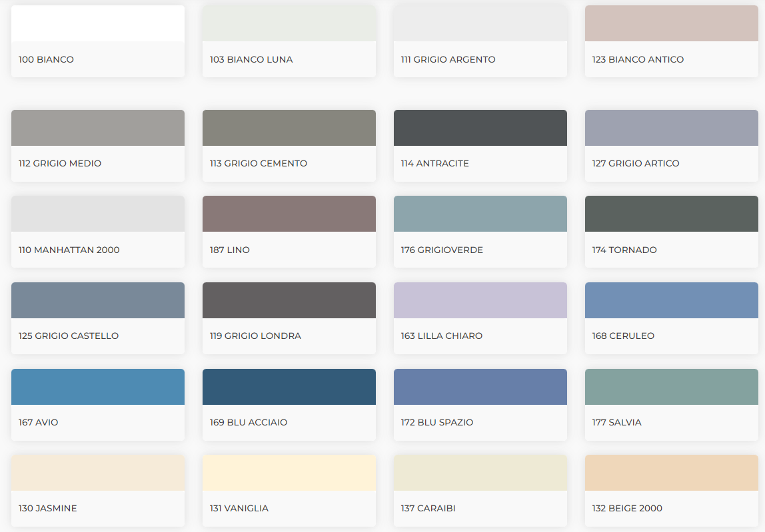
Task: Pick the 127 GRIGIO ARTICO color
Action: pos(671,146)
